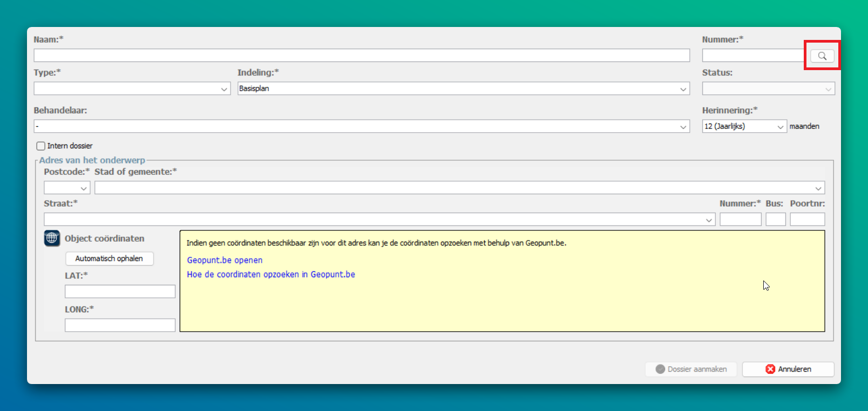Open the Stad of gemeente dropdown
This screenshot has width=868, height=411.
[x=459, y=188]
